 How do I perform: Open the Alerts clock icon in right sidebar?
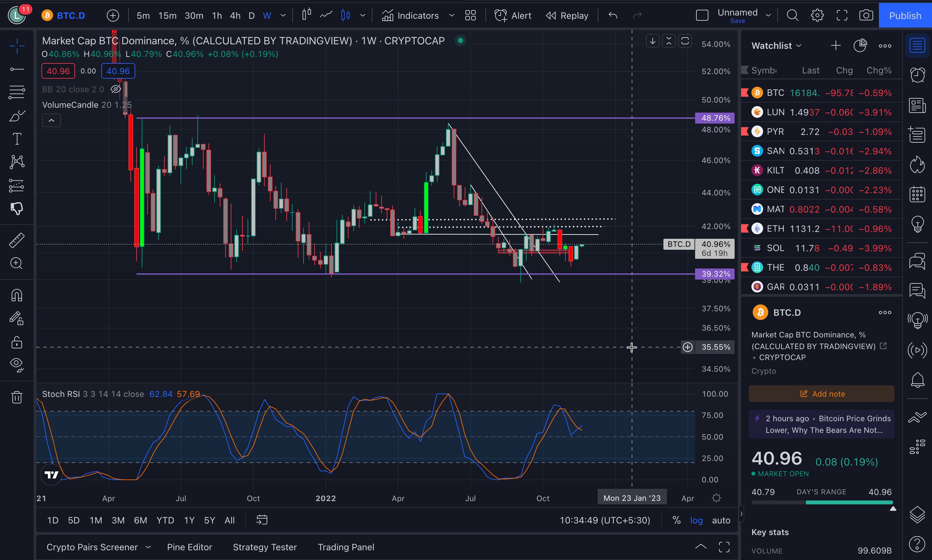click(x=917, y=75)
